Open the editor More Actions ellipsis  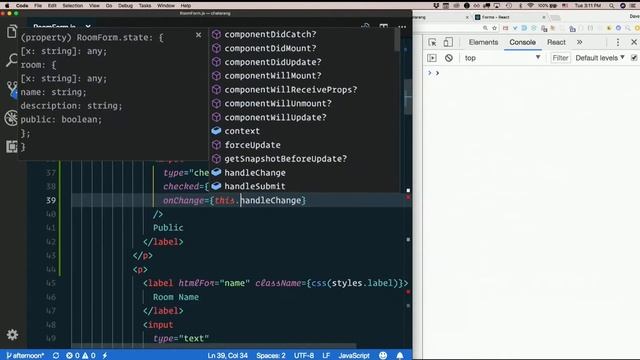[x=402, y=27]
